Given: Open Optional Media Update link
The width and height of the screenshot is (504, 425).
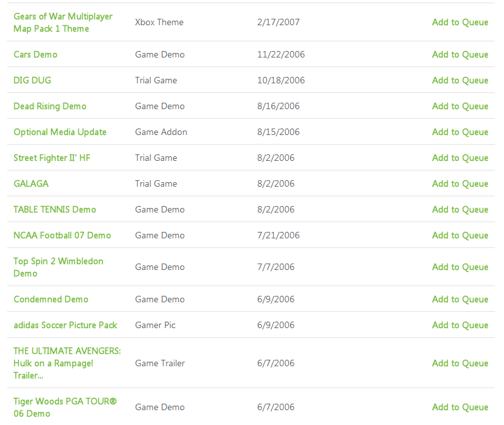Looking at the screenshot, I should tap(60, 132).
